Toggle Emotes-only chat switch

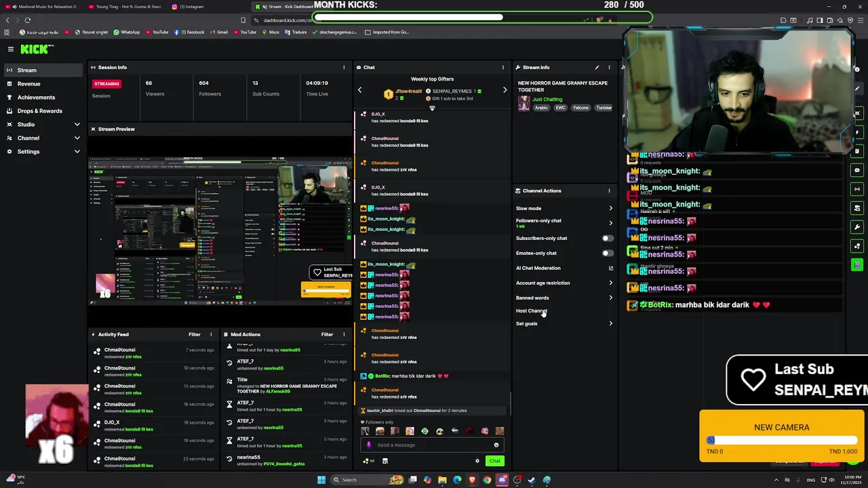(x=608, y=253)
